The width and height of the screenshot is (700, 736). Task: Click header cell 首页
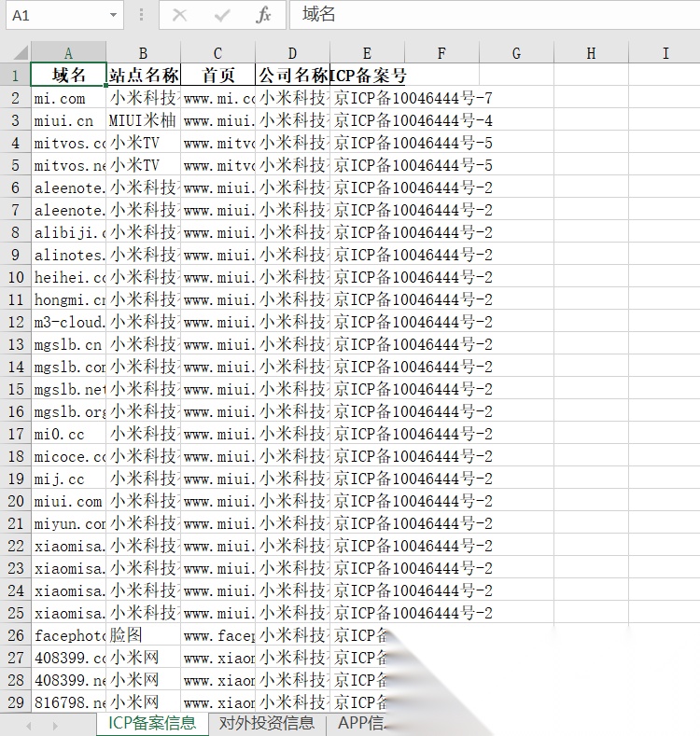217,75
